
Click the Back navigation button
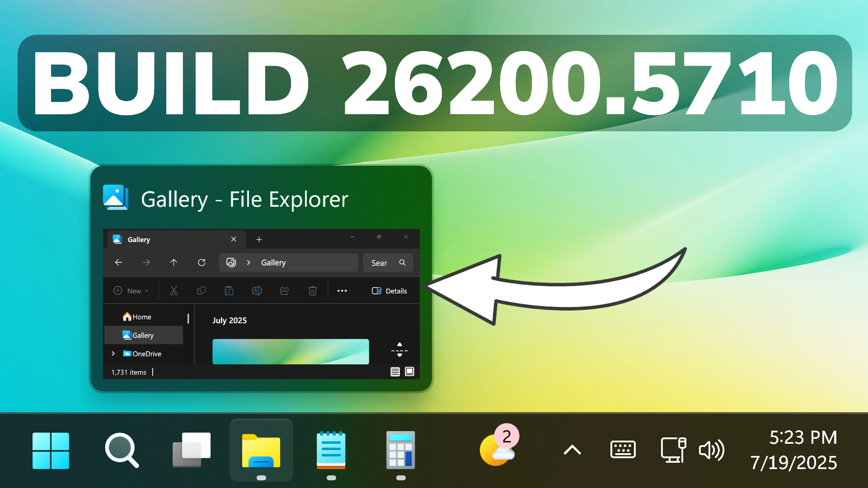pyautogui.click(x=118, y=262)
